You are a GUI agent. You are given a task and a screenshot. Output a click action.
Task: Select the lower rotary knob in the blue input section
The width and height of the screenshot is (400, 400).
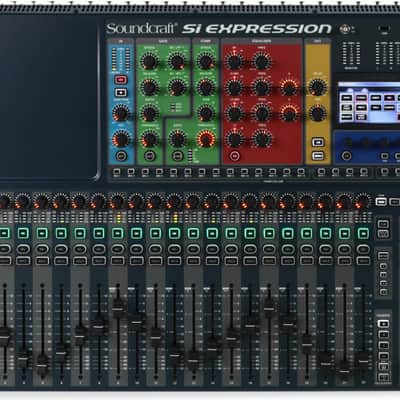coord(121,139)
